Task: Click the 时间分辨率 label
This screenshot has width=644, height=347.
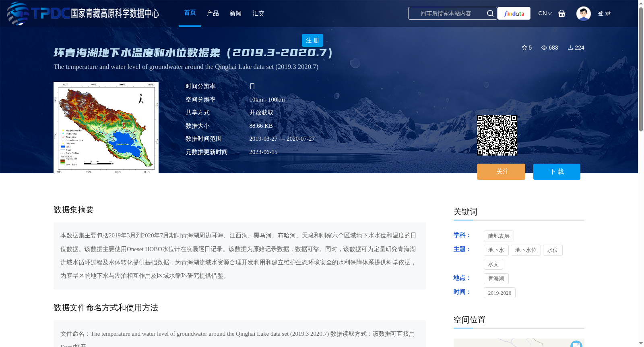Action: [x=200, y=86]
